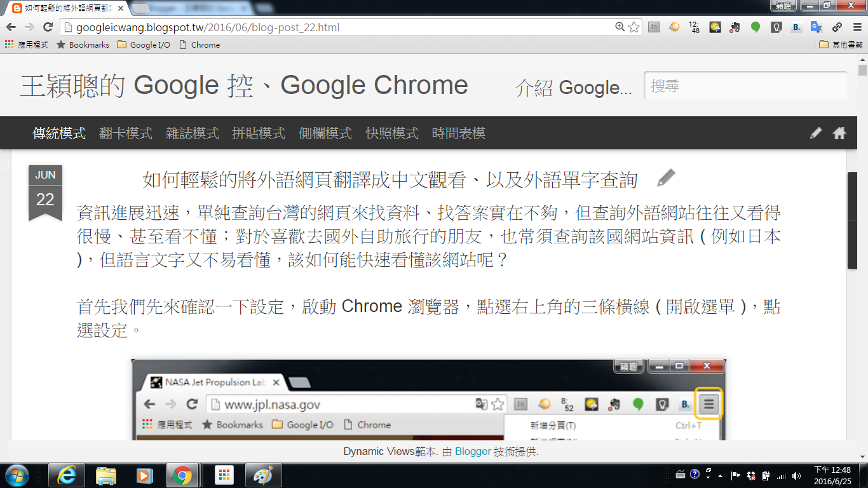Click the gray 'In' extension icon
The height and width of the screenshot is (488, 868).
pos(654,27)
